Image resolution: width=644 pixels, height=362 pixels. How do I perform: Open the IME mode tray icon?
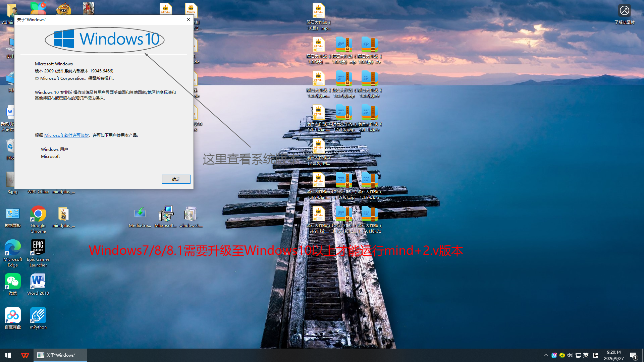596,355
